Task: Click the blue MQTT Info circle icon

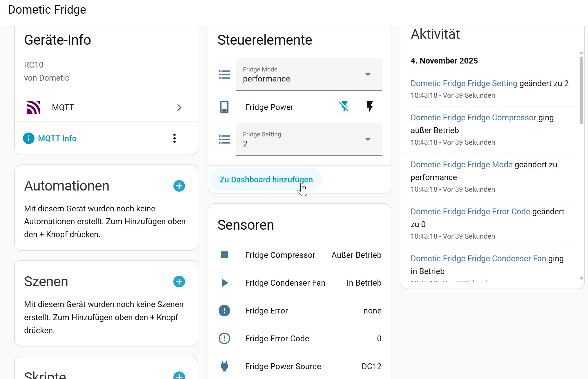Action: pyautogui.click(x=28, y=138)
